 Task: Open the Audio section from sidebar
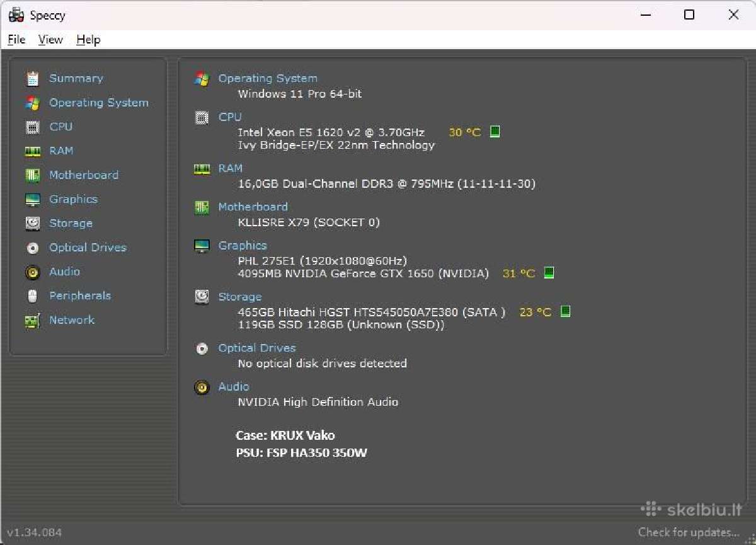[64, 272]
